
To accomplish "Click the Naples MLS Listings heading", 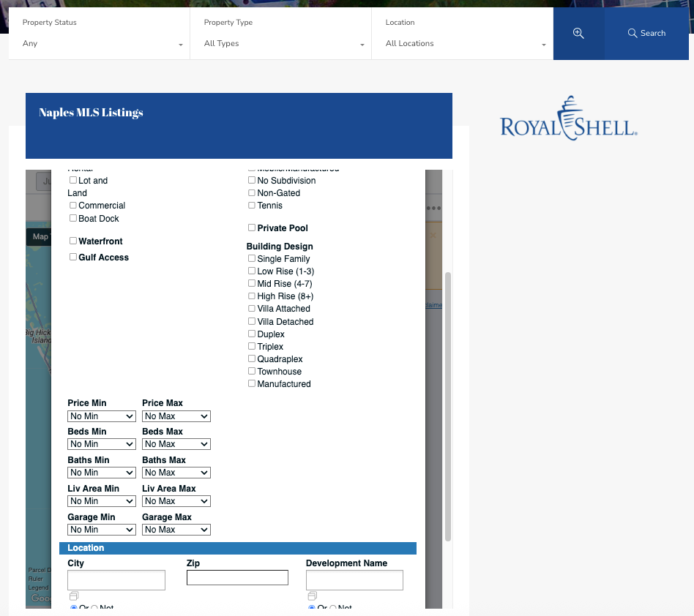I will coord(91,113).
